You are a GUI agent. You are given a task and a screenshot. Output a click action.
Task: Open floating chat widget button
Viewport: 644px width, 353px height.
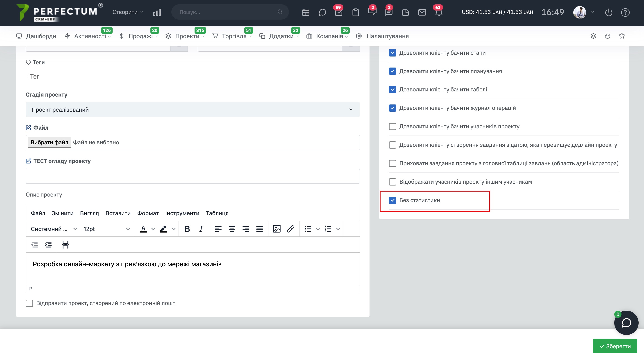626,323
